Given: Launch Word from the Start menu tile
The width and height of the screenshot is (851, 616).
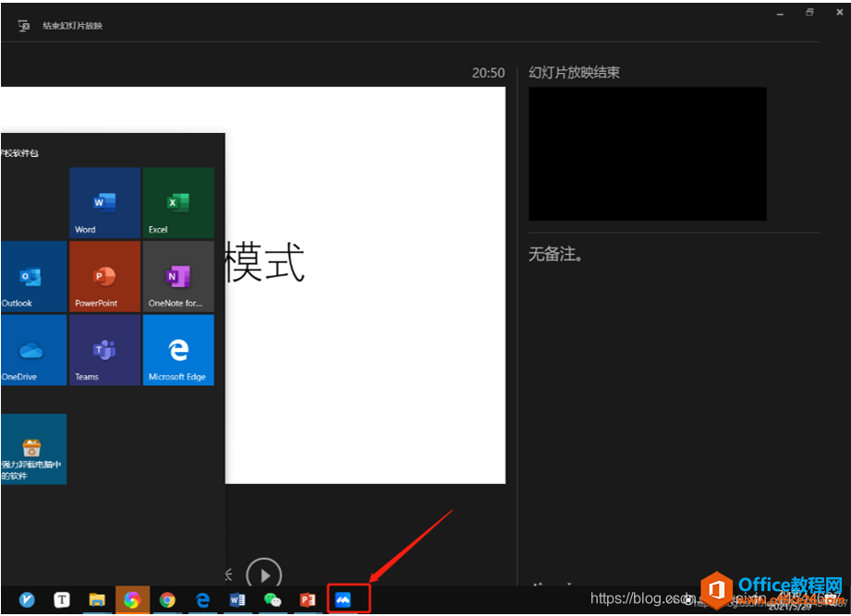Looking at the screenshot, I should (x=103, y=201).
